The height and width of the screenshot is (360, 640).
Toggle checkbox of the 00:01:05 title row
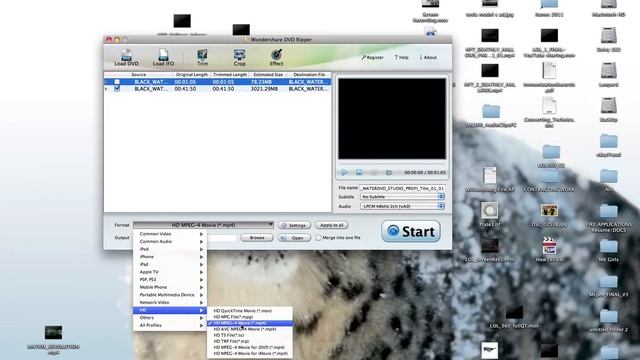[117, 82]
